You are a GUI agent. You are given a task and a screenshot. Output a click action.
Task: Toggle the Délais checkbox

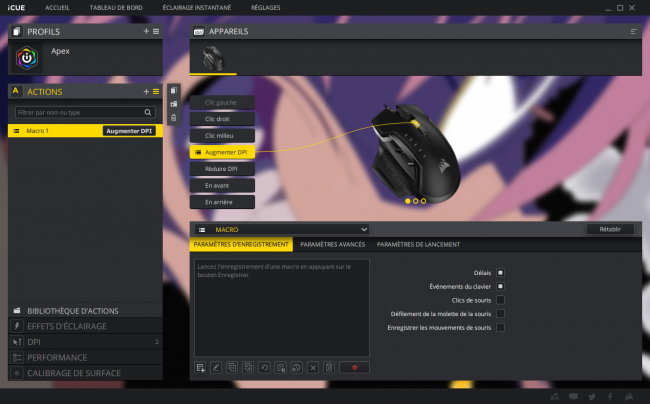tap(500, 273)
